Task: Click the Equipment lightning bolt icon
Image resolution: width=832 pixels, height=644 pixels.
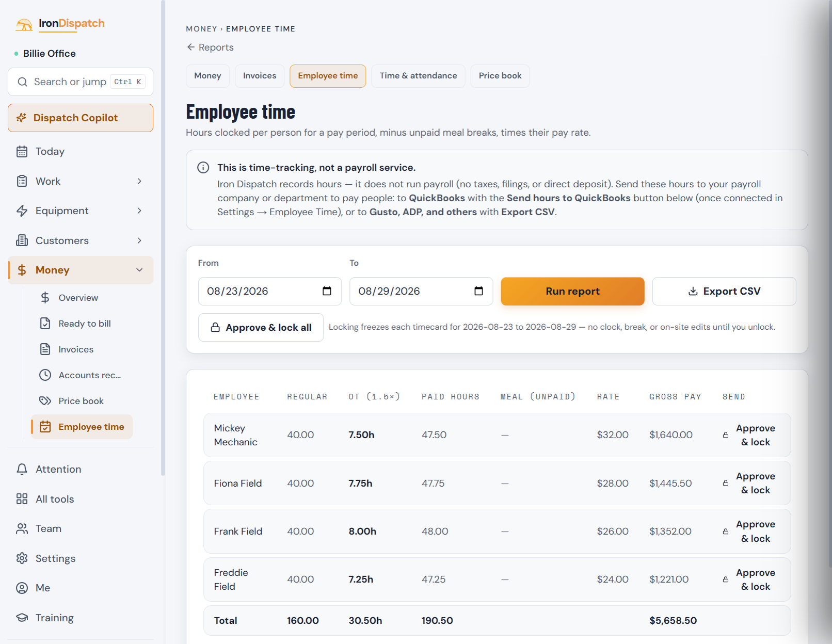Action: [22, 211]
